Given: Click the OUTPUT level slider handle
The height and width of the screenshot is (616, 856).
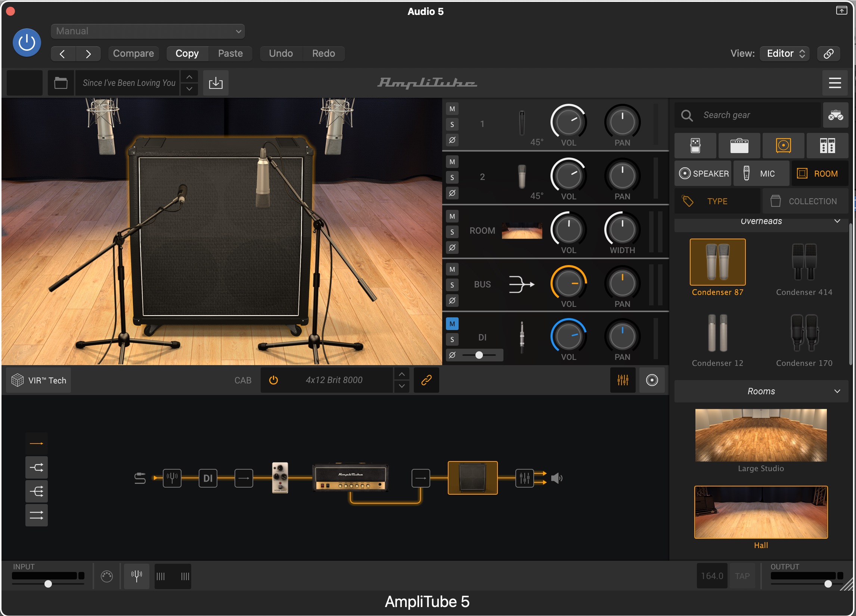Looking at the screenshot, I should coord(828,584).
